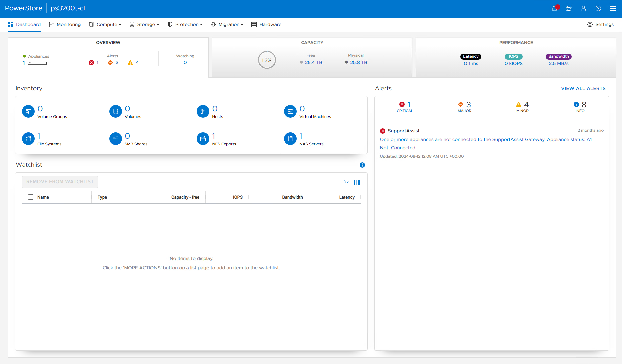Click the SMB Shares inventory icon
622x364 pixels.
pos(116,139)
